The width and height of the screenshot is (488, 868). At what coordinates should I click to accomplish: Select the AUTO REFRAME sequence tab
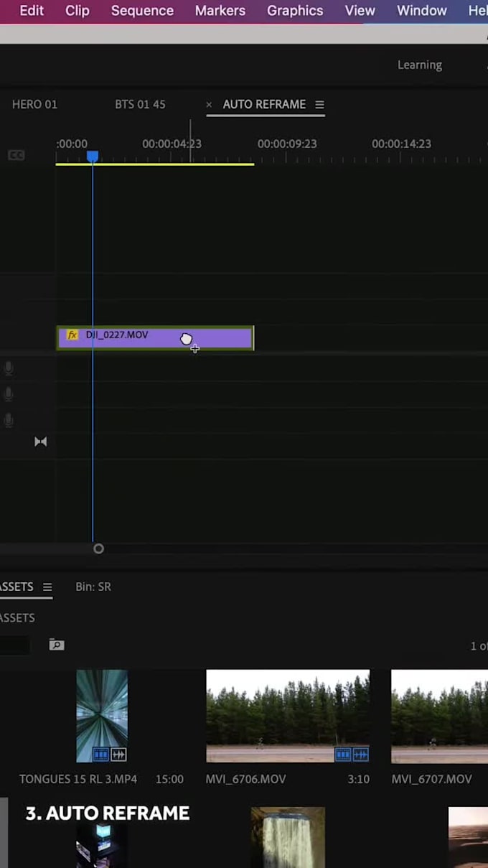tap(264, 104)
